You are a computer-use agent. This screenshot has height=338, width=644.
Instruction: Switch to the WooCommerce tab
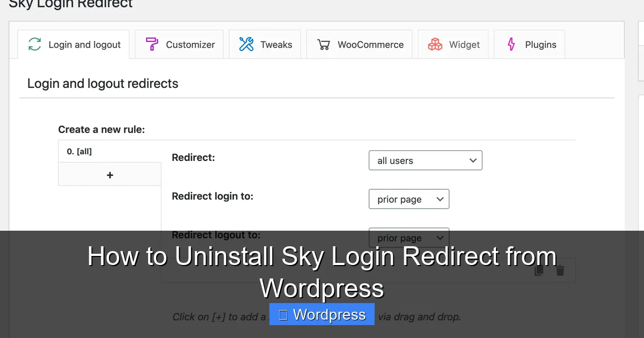click(x=360, y=45)
